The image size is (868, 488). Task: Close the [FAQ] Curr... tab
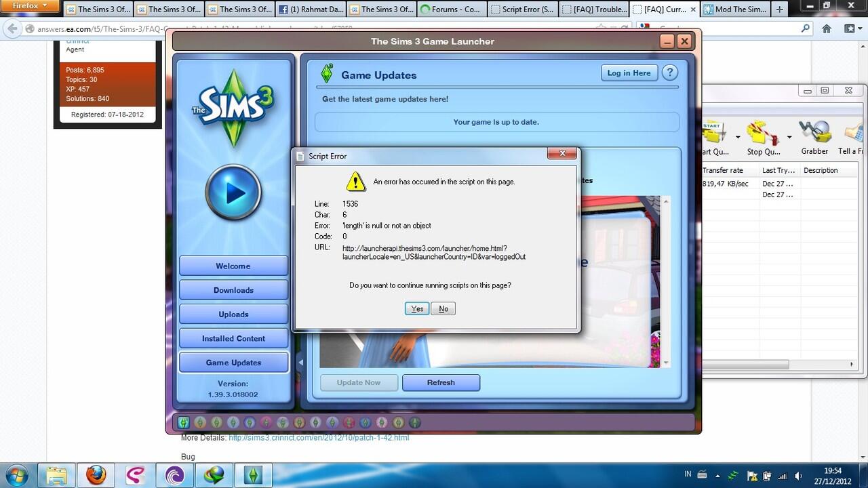[694, 9]
